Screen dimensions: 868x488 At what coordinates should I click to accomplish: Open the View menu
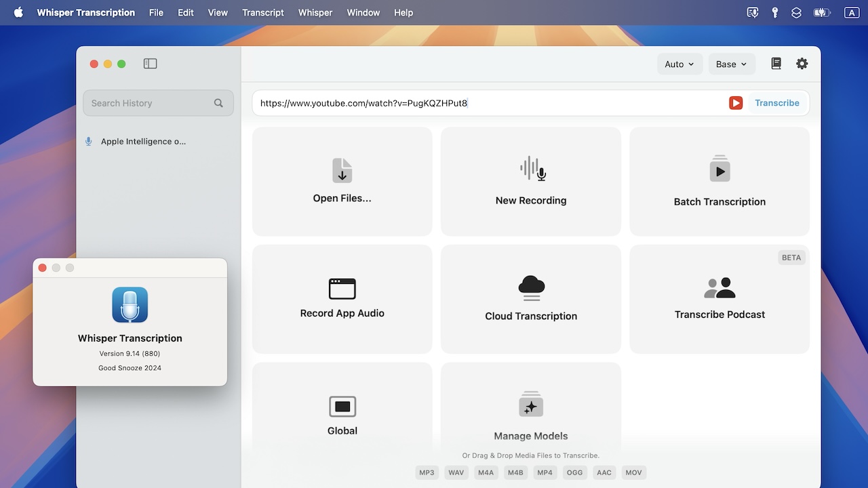(x=218, y=12)
